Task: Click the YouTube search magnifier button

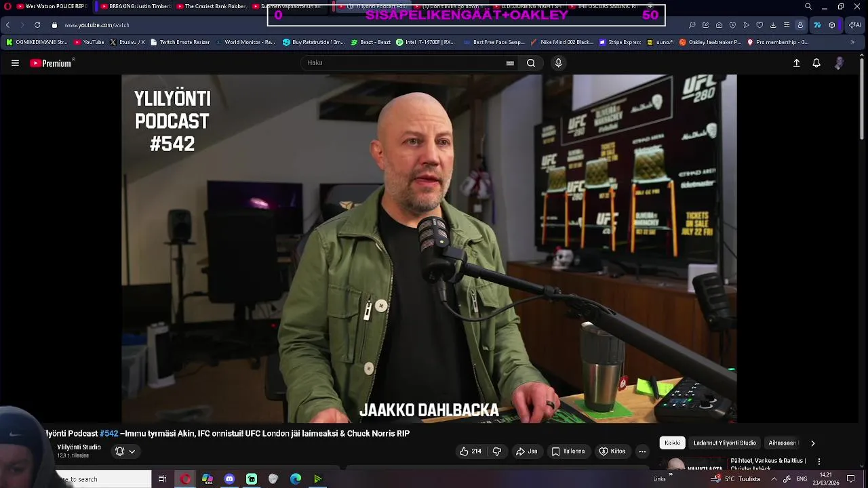Action: (x=531, y=63)
